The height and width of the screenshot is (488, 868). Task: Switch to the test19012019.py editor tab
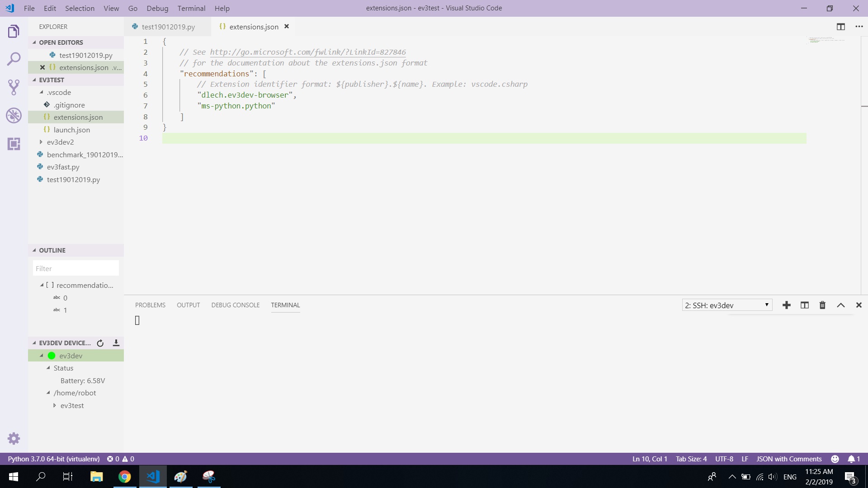tap(168, 27)
